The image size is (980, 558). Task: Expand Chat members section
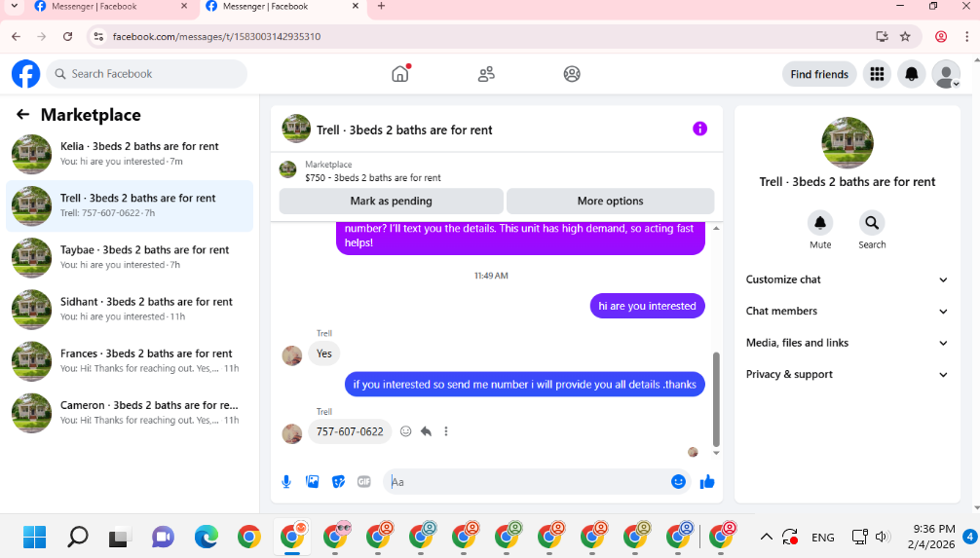[x=847, y=312]
